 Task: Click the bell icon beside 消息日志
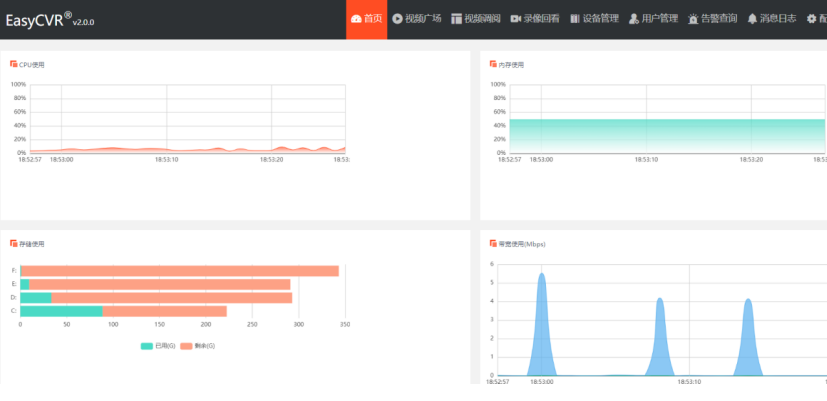coord(752,19)
